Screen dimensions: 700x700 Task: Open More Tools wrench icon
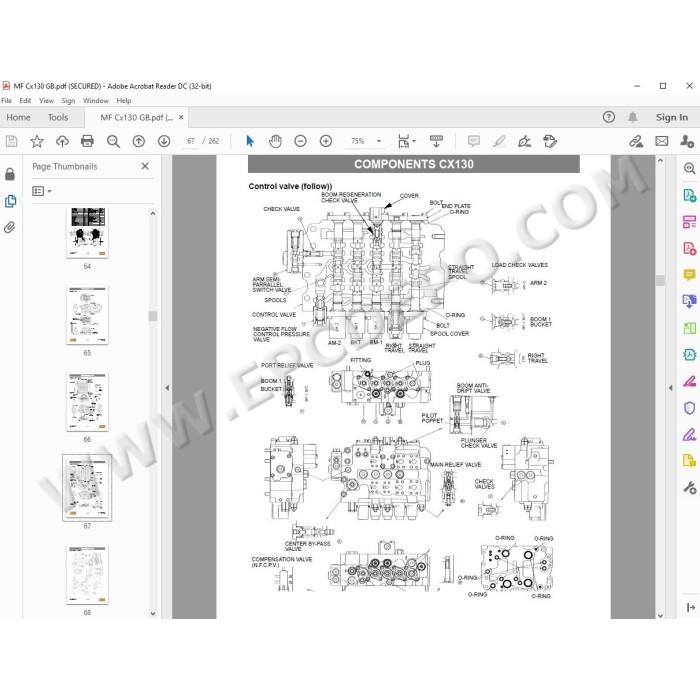click(x=689, y=488)
